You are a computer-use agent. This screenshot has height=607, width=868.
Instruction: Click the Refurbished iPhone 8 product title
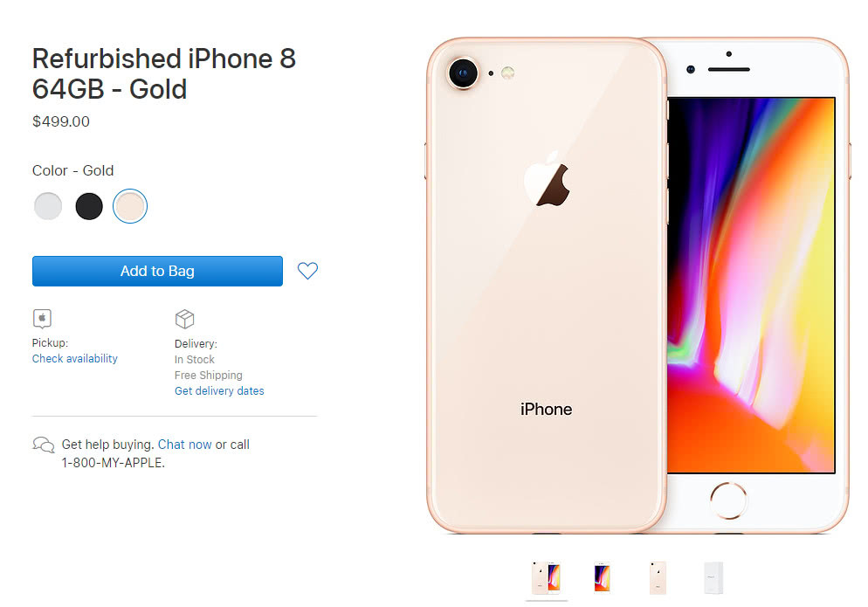coord(164,73)
